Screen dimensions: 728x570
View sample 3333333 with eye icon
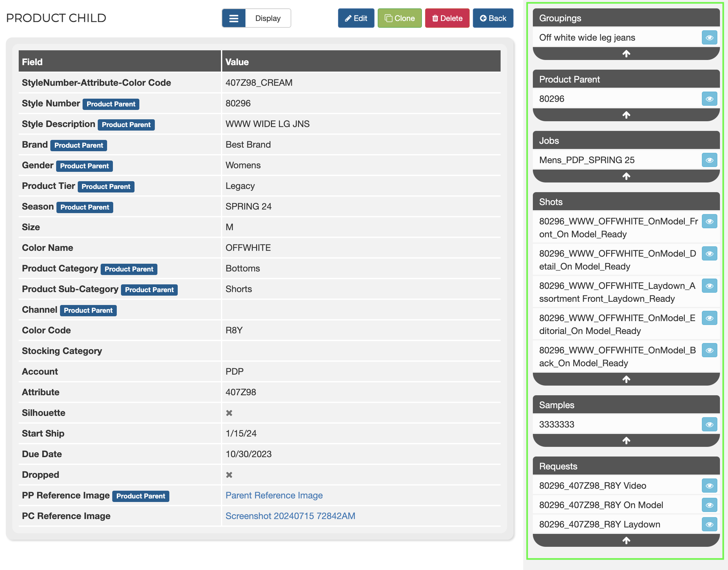click(x=709, y=424)
